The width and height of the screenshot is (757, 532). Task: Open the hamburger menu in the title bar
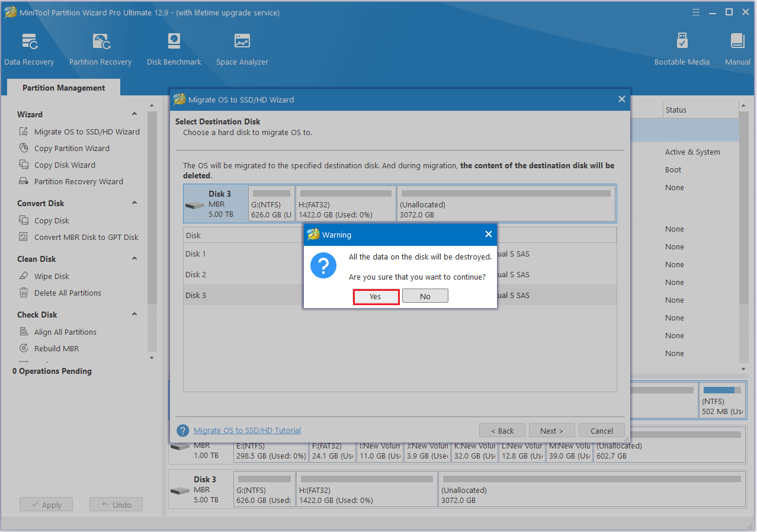(697, 12)
